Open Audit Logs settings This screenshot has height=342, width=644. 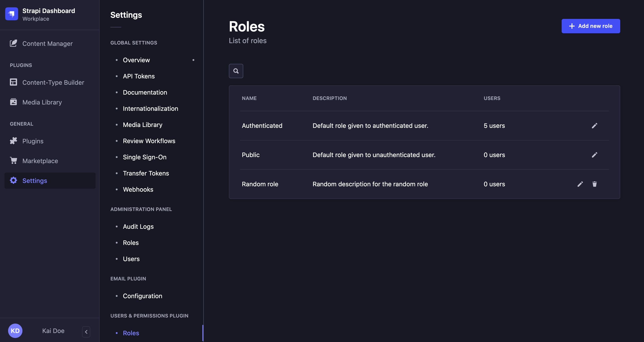click(138, 226)
